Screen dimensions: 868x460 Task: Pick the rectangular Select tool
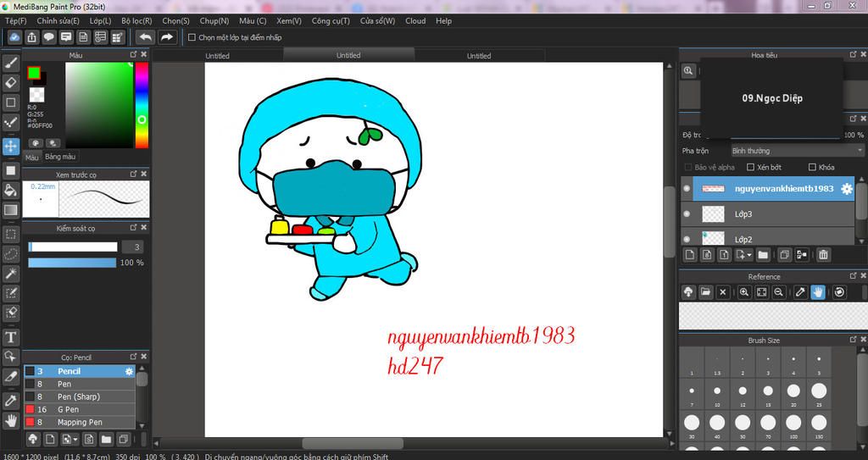(10, 234)
